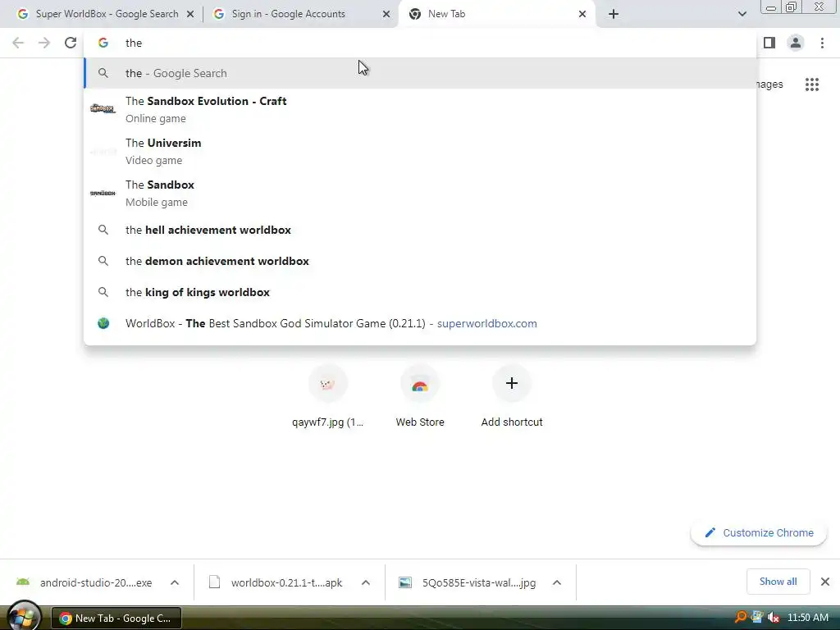Click the image file icon of jpg download
Screen dimensions: 840x630
coord(405,582)
